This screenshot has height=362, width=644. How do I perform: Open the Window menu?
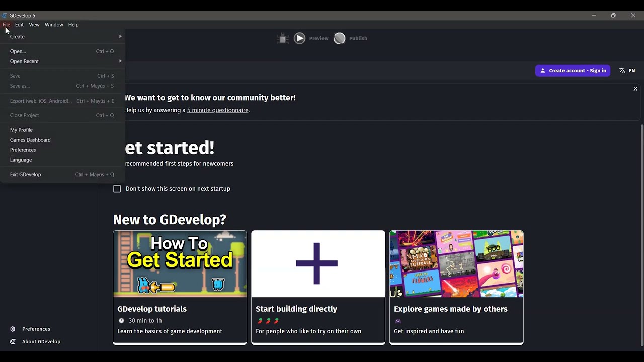[54, 25]
